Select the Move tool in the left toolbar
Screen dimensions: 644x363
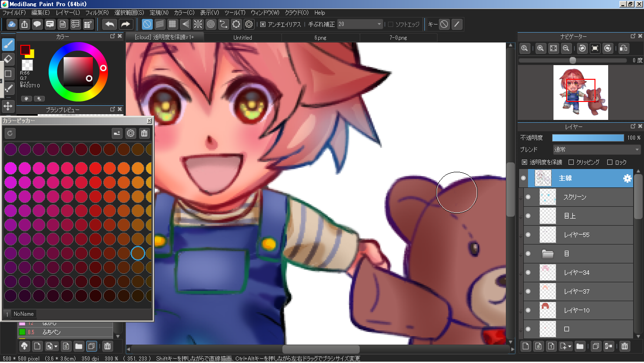point(8,106)
